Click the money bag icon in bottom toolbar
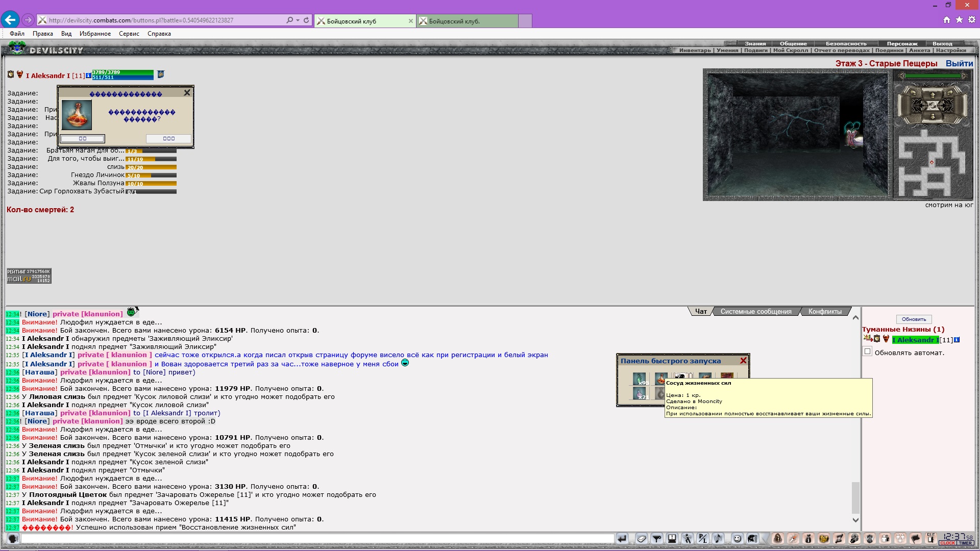This screenshot has width=980, height=551. click(808, 538)
